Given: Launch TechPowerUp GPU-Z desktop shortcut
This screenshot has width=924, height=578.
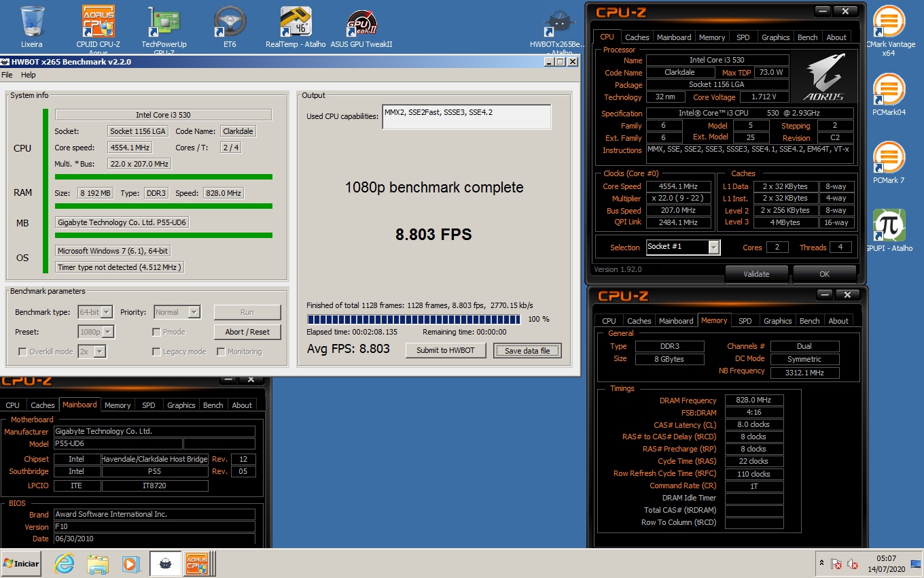Looking at the screenshot, I should (164, 29).
